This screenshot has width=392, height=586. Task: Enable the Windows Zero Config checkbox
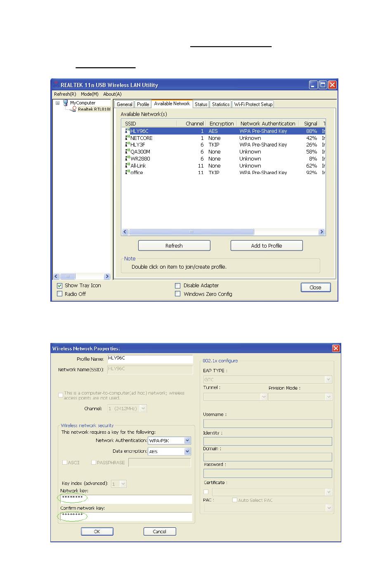(178, 294)
